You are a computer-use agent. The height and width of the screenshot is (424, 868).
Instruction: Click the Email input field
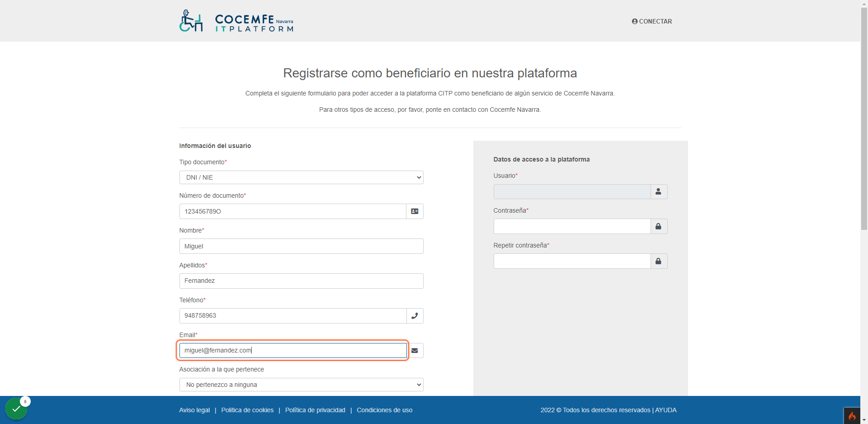[293, 351]
